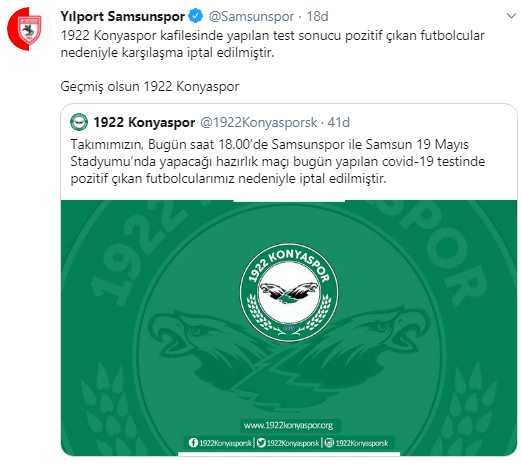
Task: Open the green Konyaspor image thumbnail
Action: [x=289, y=328]
